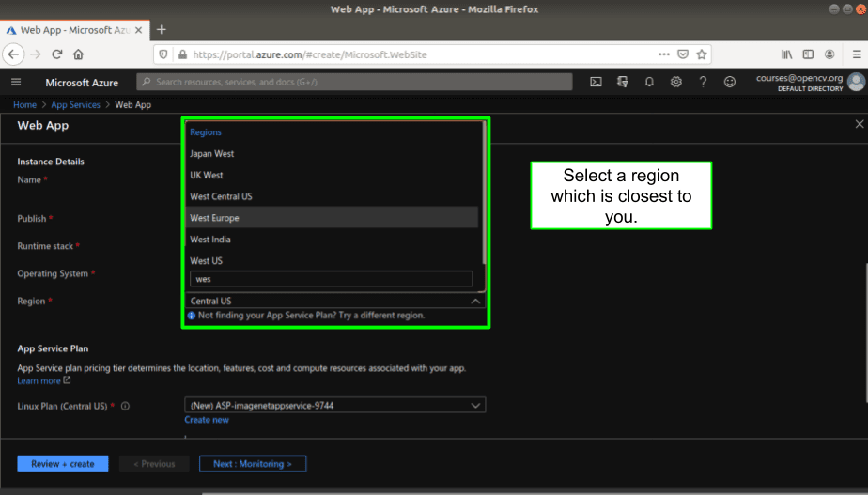Click the region filter box containing 'wes'
This screenshot has width=868, height=495.
tap(331, 279)
